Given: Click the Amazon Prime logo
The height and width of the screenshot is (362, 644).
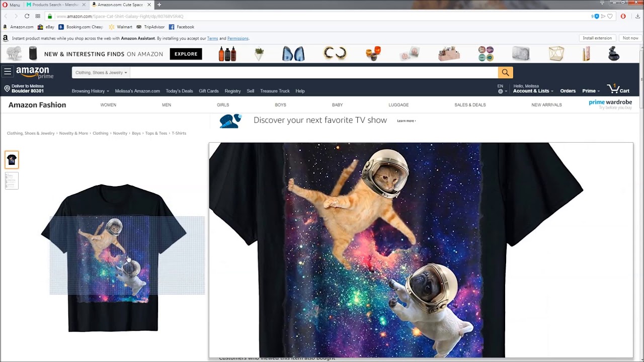Looking at the screenshot, I should tap(34, 72).
